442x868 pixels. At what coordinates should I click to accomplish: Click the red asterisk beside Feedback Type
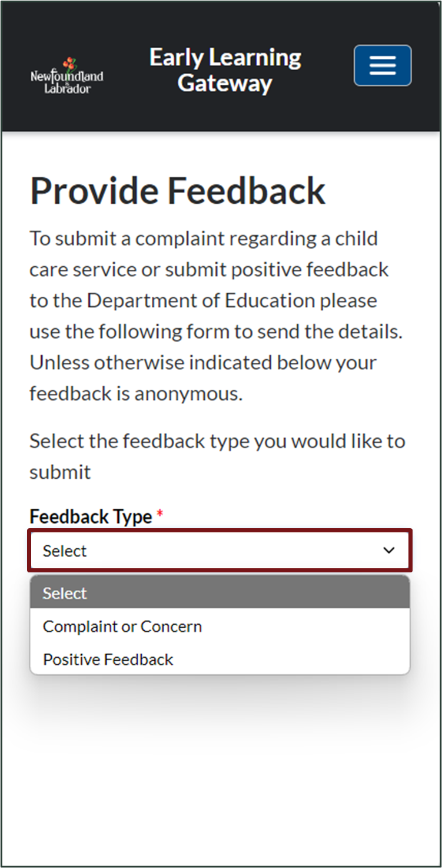pos(159,512)
